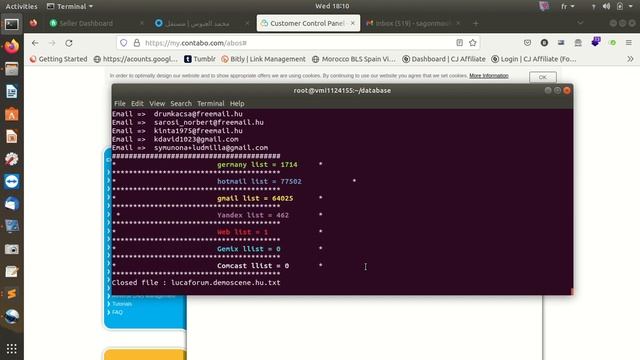Go back in Firefox
The height and width of the screenshot is (360, 640).
click(x=35, y=43)
